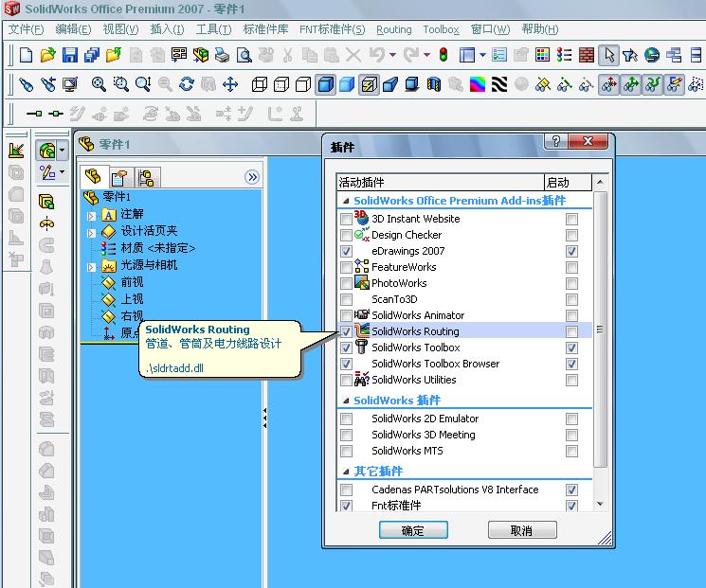Click the 取消 button
Viewport: 706px width, 588px height.
point(522,530)
